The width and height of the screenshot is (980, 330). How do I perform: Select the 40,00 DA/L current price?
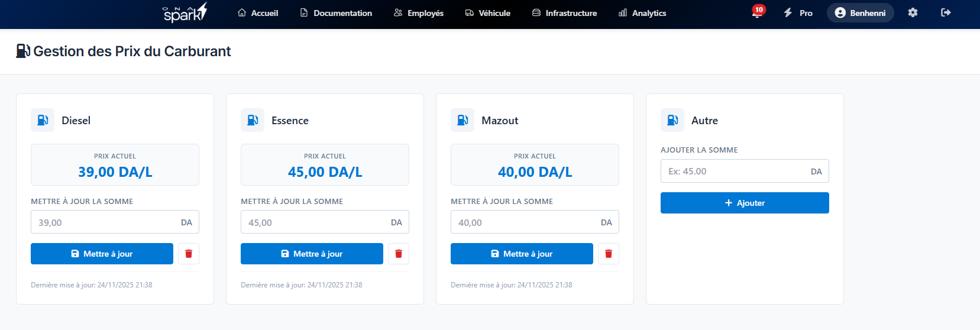[535, 172]
